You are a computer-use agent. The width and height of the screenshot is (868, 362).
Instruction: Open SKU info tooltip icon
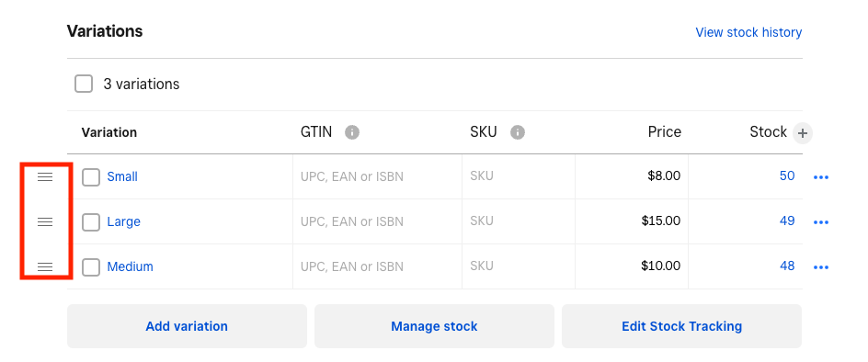pos(518,132)
